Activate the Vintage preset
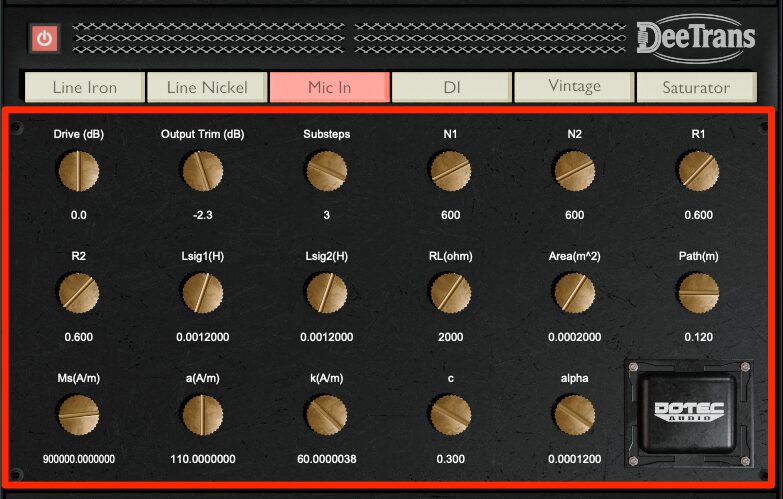This screenshot has width=783, height=499. coord(574,87)
